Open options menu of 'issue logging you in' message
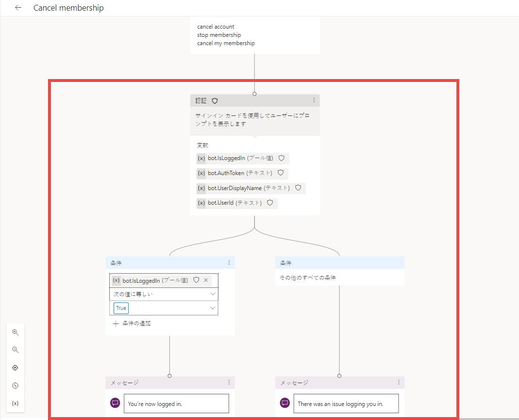 [399, 382]
